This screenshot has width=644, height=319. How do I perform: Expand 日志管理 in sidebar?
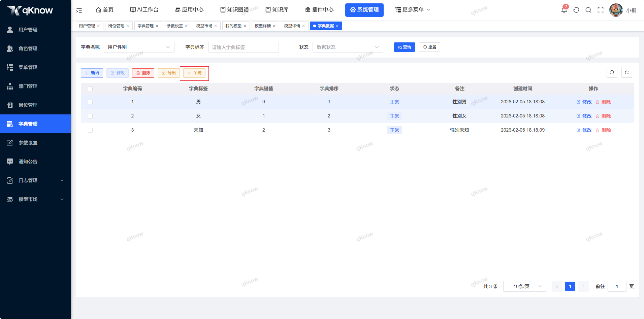[x=35, y=180]
